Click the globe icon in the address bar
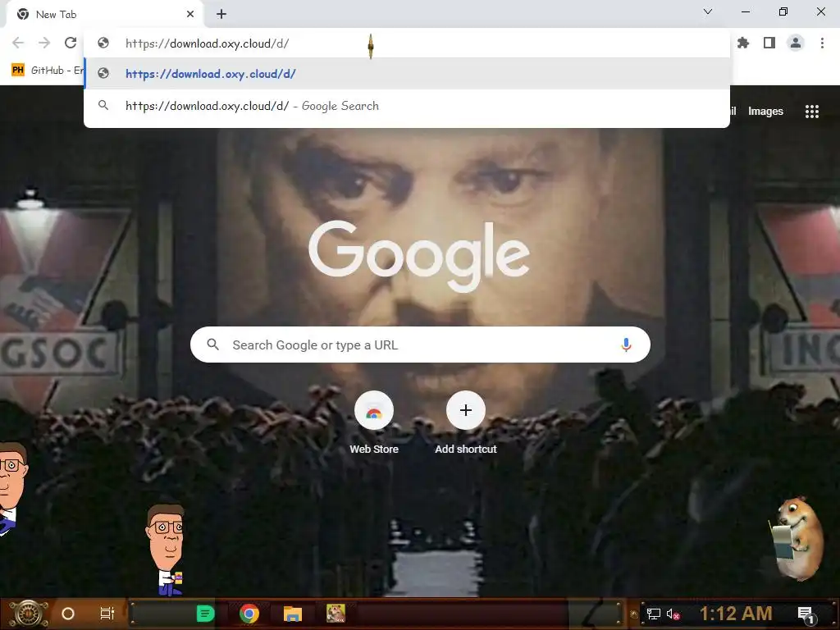 tap(103, 43)
